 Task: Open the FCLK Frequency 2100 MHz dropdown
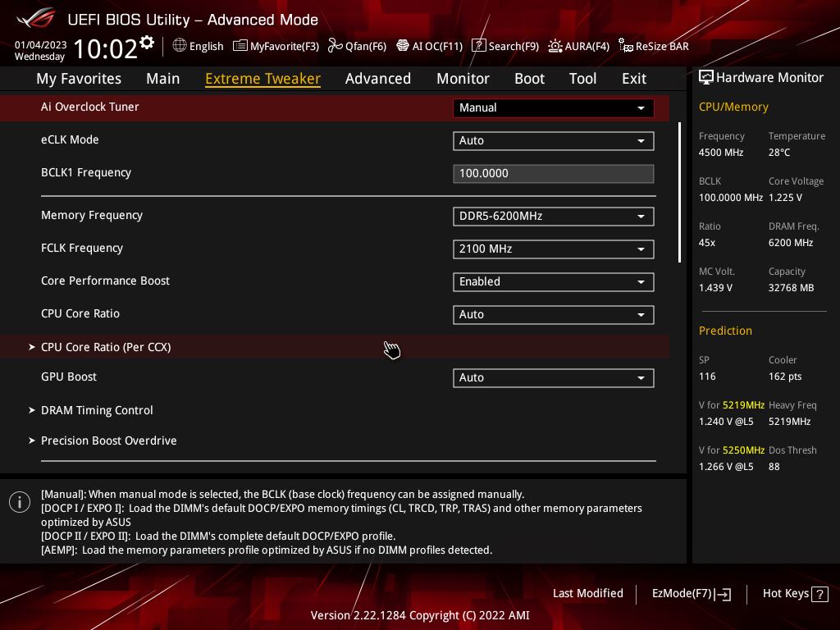tap(554, 249)
